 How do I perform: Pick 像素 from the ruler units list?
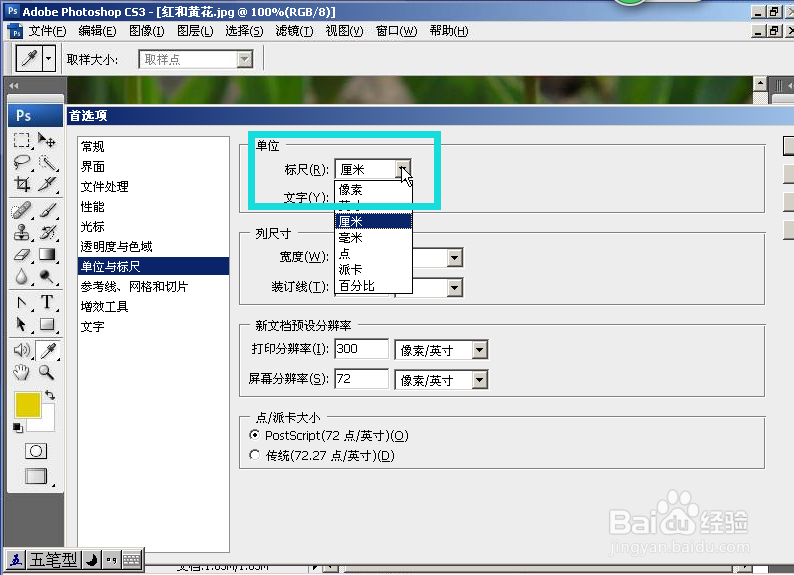[x=373, y=190]
